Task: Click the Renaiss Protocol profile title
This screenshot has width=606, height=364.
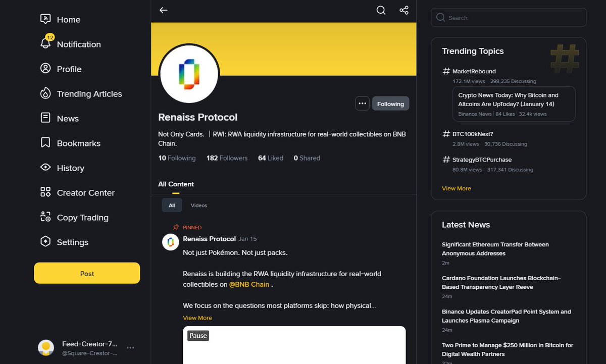Action: coord(197,117)
